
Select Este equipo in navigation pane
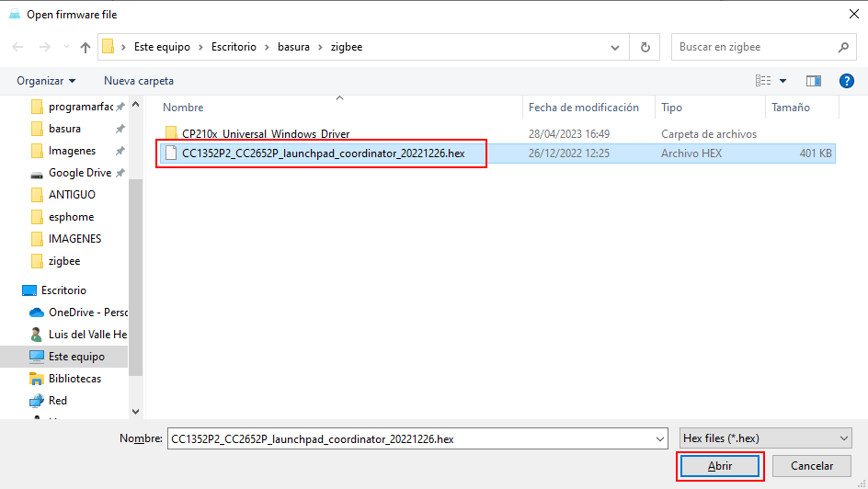(x=75, y=357)
